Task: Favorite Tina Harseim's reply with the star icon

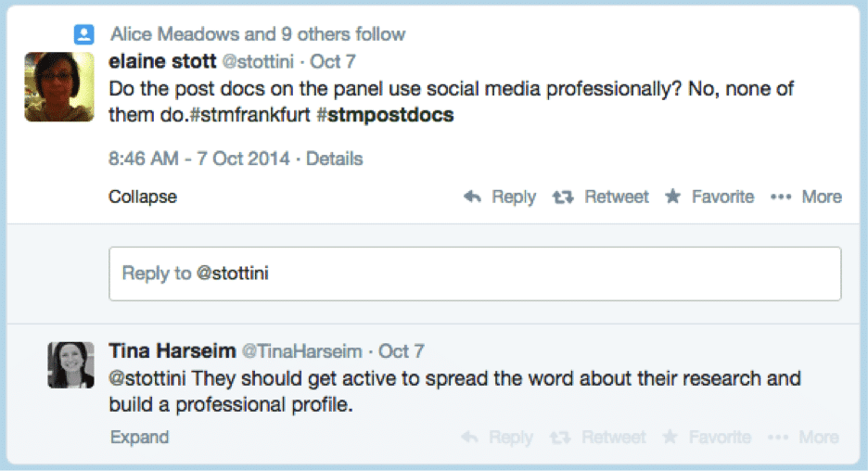Action: point(670,437)
